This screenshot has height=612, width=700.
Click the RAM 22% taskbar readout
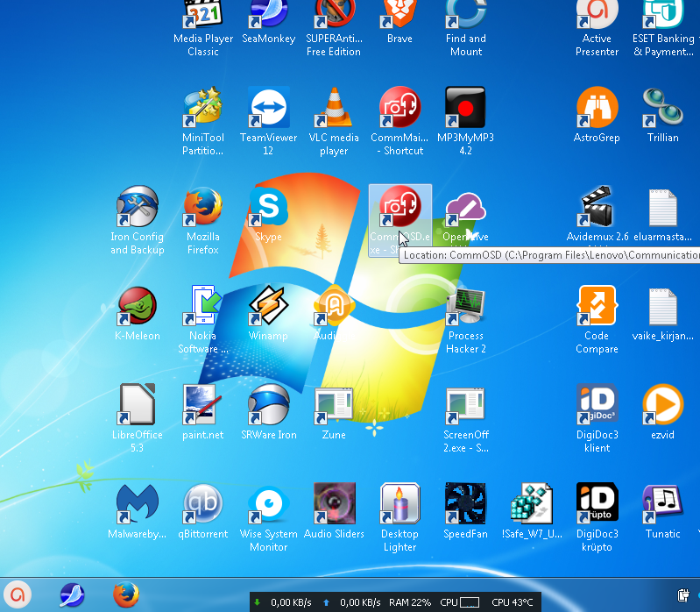(410, 602)
